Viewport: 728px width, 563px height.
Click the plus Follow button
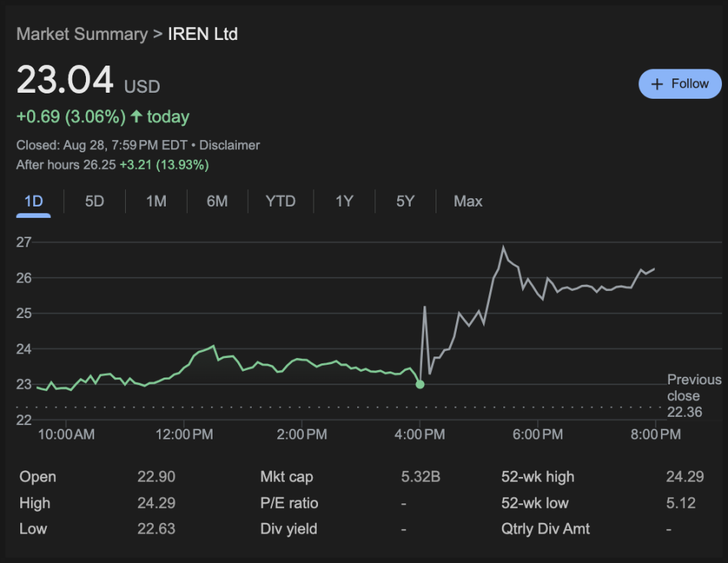(680, 84)
